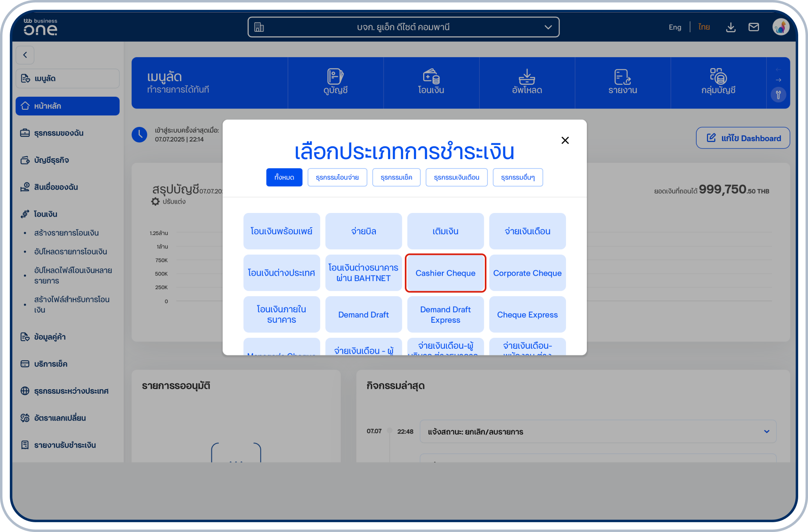The width and height of the screenshot is (808, 532).
Task: Choose Demand Draft Express payment type
Action: point(445,315)
